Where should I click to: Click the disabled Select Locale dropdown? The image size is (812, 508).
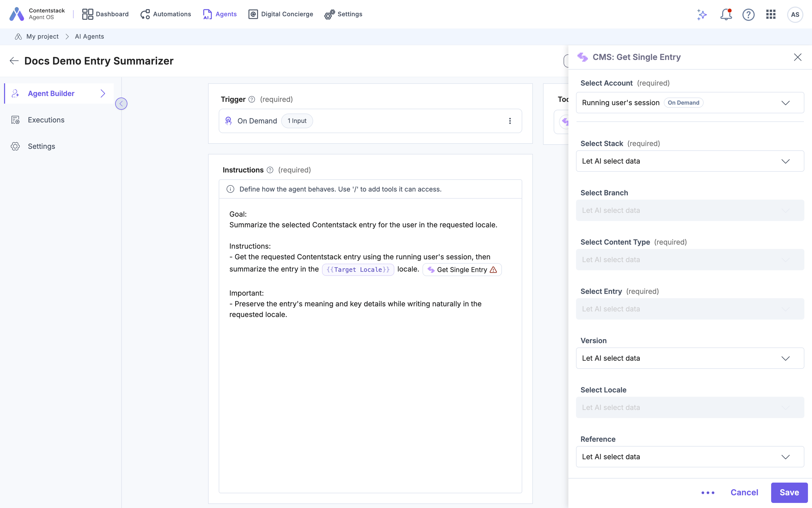(690, 407)
